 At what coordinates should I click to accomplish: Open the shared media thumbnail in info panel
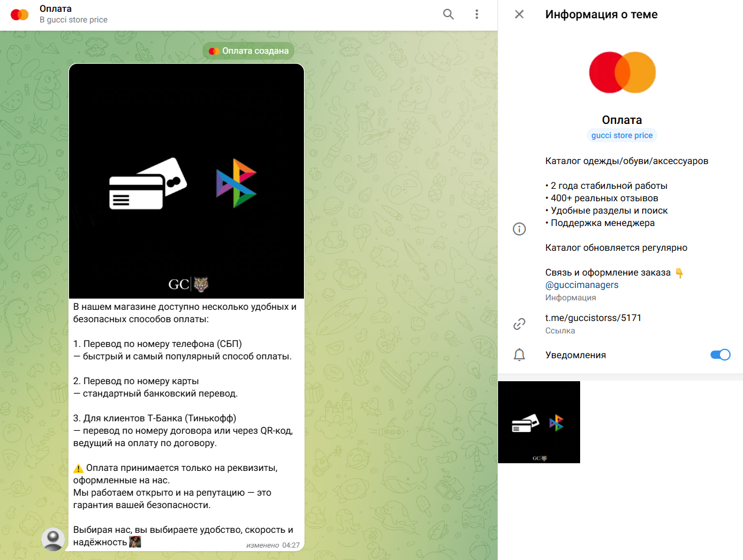pyautogui.click(x=539, y=422)
